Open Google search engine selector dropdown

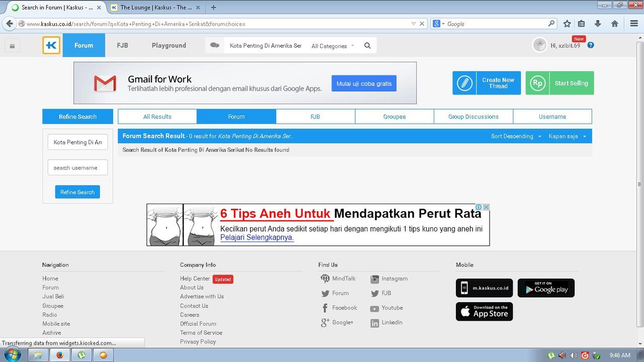438,24
